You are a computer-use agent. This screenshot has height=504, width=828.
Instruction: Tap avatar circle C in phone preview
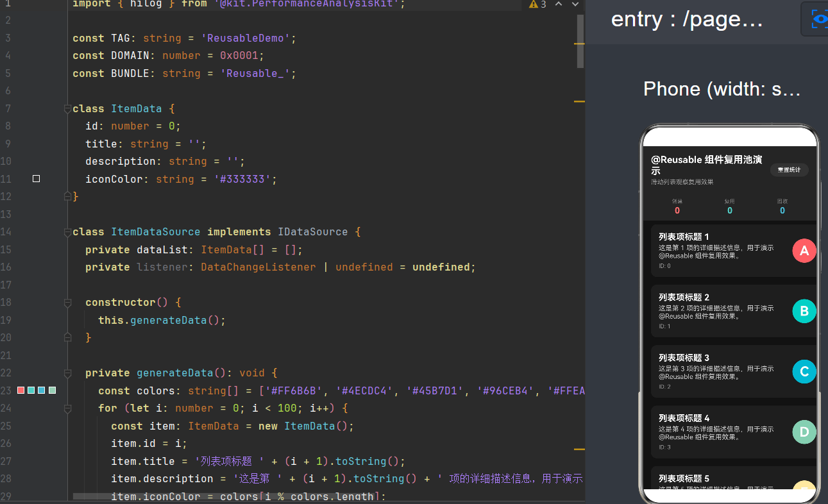click(804, 371)
